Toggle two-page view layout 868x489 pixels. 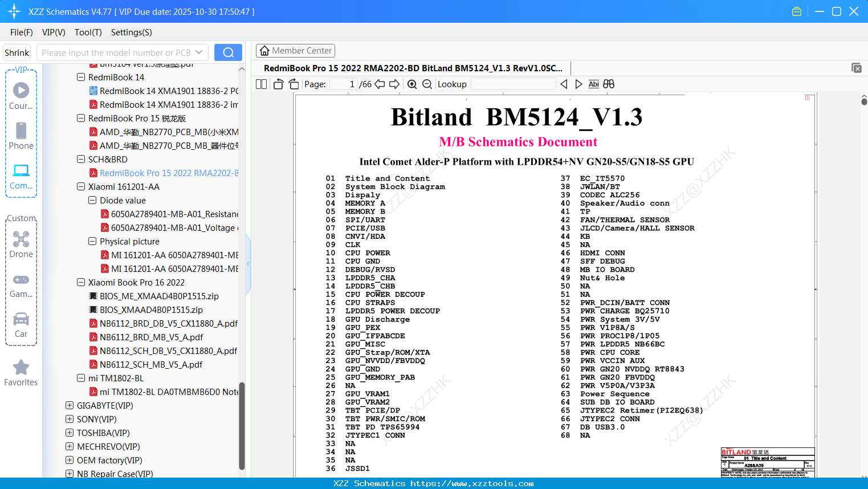261,84
